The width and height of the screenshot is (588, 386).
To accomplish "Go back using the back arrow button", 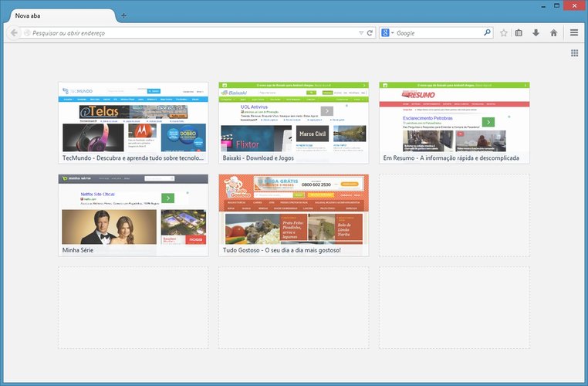I will (x=14, y=33).
